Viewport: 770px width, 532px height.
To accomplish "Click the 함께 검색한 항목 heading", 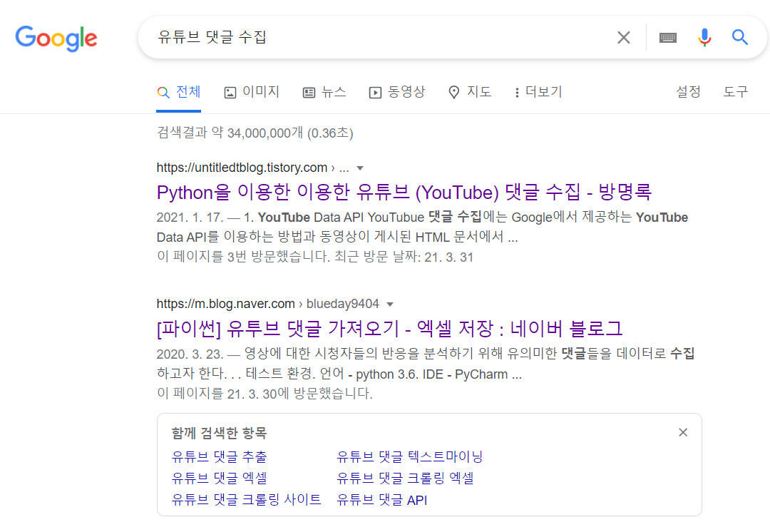I will [219, 434].
